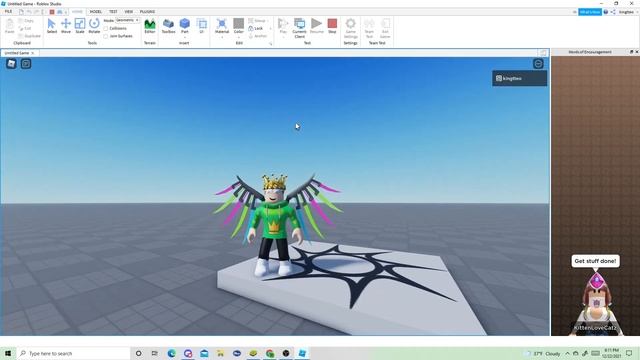
Task: Expand the Material dropdown arrow
Action: tap(222, 37)
